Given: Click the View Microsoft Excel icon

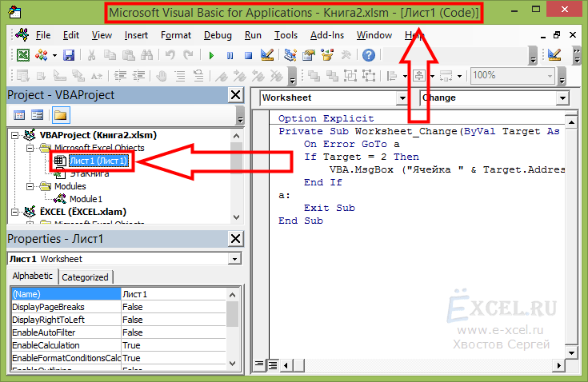Looking at the screenshot, I should pyautogui.click(x=23, y=55).
